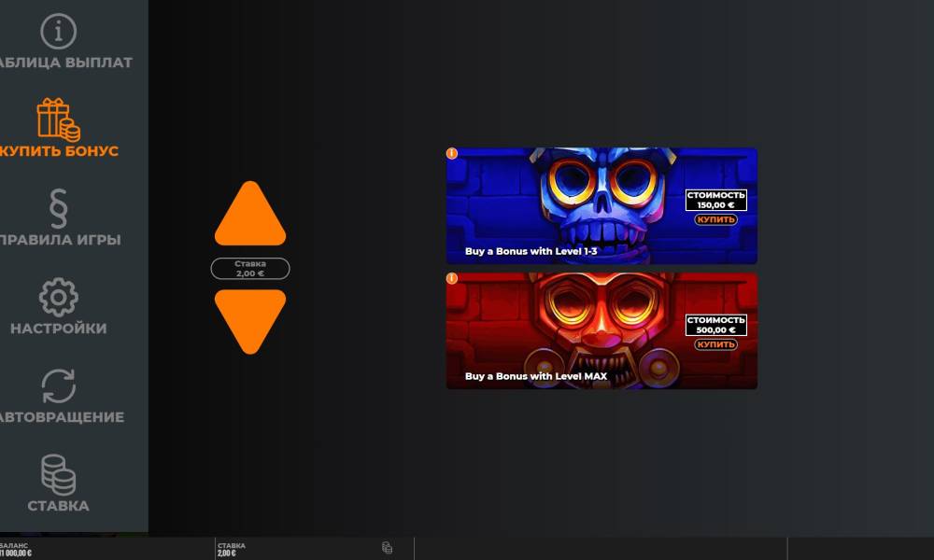Click the Buy a Bonus with Level MAX caption

536,376
